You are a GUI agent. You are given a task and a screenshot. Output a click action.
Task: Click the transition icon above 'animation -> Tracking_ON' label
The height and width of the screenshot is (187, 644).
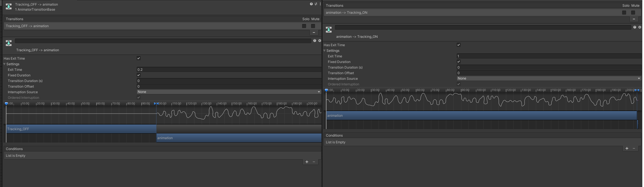[329, 30]
